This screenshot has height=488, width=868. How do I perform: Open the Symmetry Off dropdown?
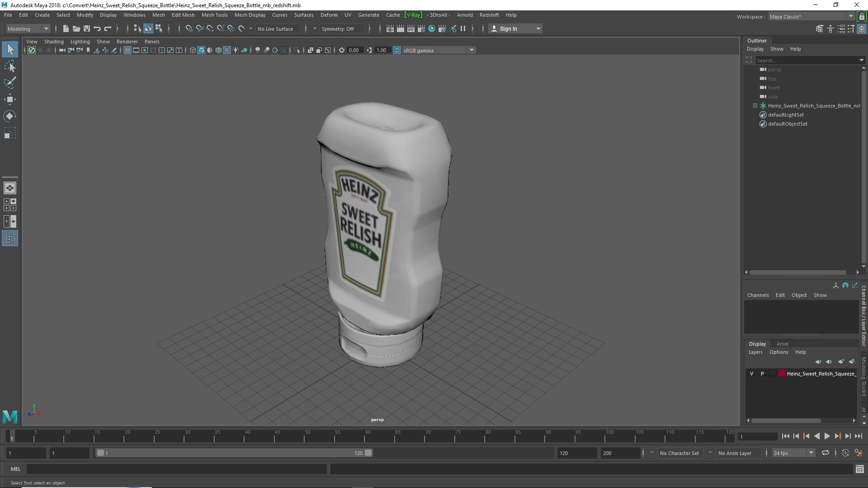coord(342,28)
